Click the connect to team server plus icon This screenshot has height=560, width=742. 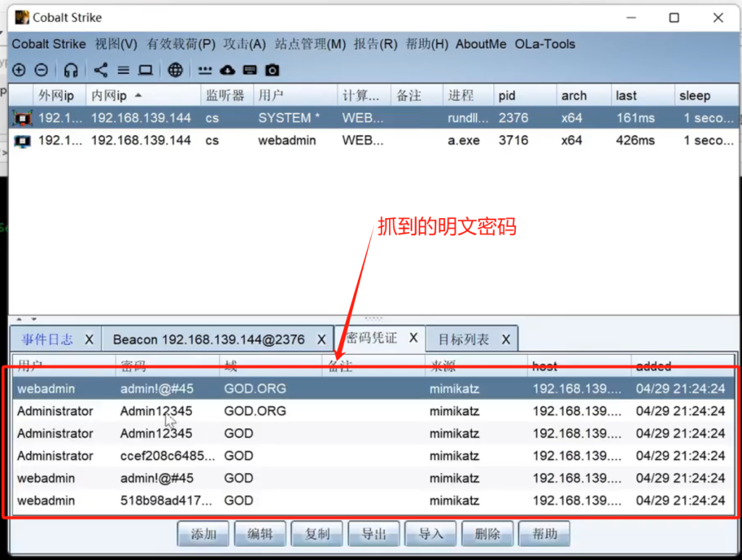19,70
